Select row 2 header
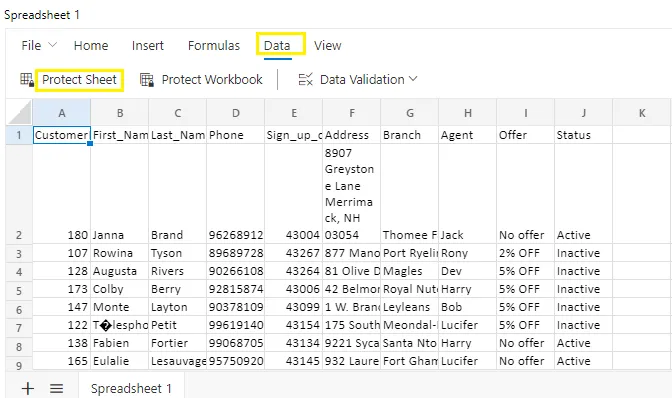The width and height of the screenshot is (672, 398). [19, 193]
